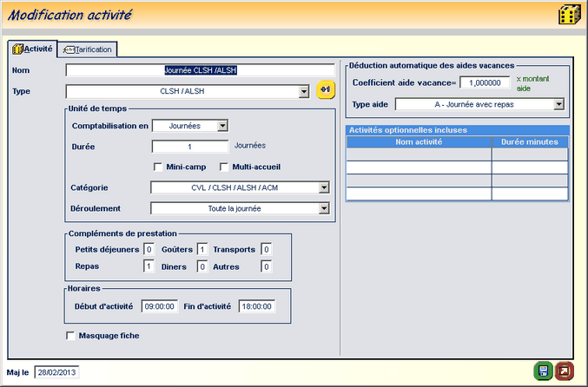Viewport: 588px width, 387px height.
Task: Click the green save disk icon
Action: [x=543, y=371]
